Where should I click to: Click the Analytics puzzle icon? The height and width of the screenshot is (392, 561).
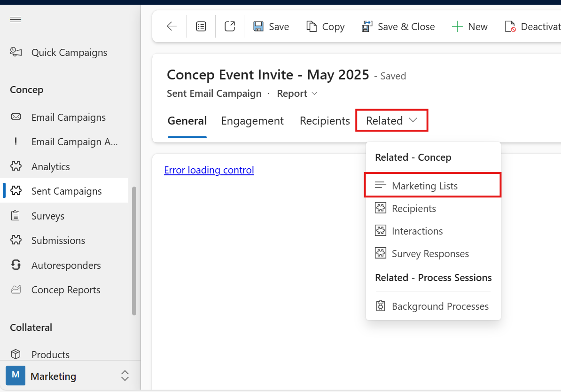click(16, 166)
